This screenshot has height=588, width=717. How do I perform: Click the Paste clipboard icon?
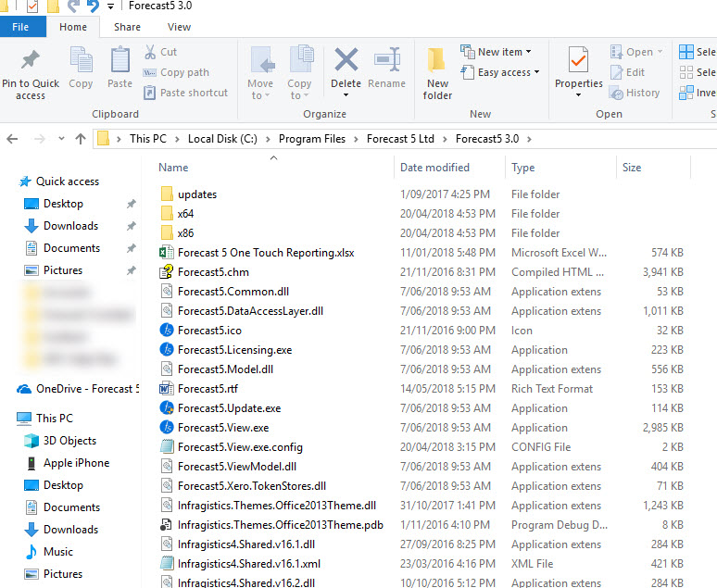coord(119,60)
